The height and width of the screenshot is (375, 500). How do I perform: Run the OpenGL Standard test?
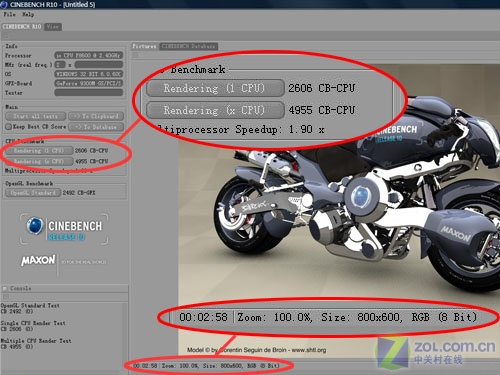coord(33,193)
